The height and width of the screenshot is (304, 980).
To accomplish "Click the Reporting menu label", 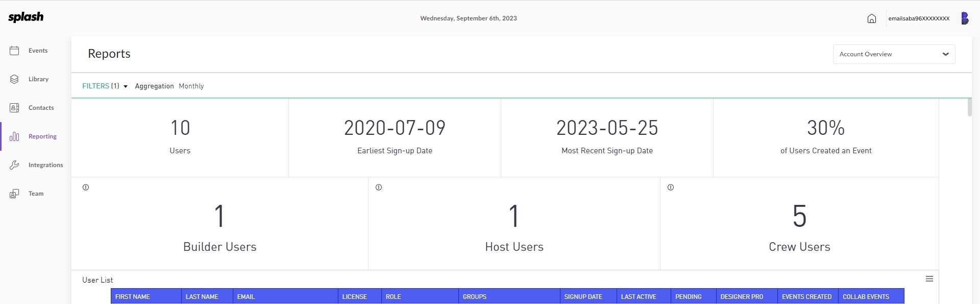I will point(42,136).
